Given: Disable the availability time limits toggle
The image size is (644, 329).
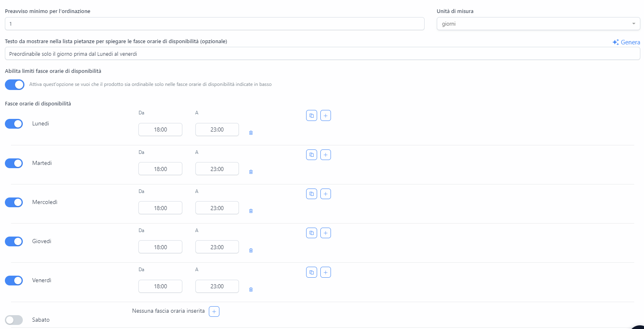Looking at the screenshot, I should 15,85.
